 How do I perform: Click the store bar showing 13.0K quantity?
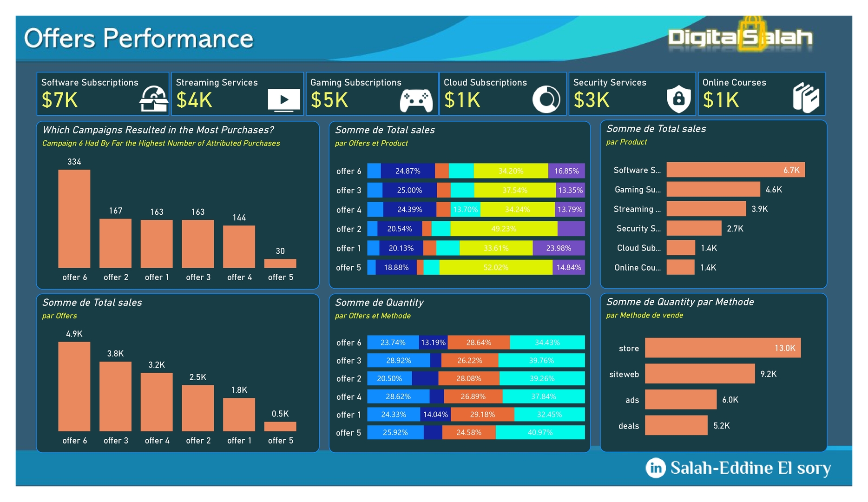pyautogui.click(x=723, y=348)
